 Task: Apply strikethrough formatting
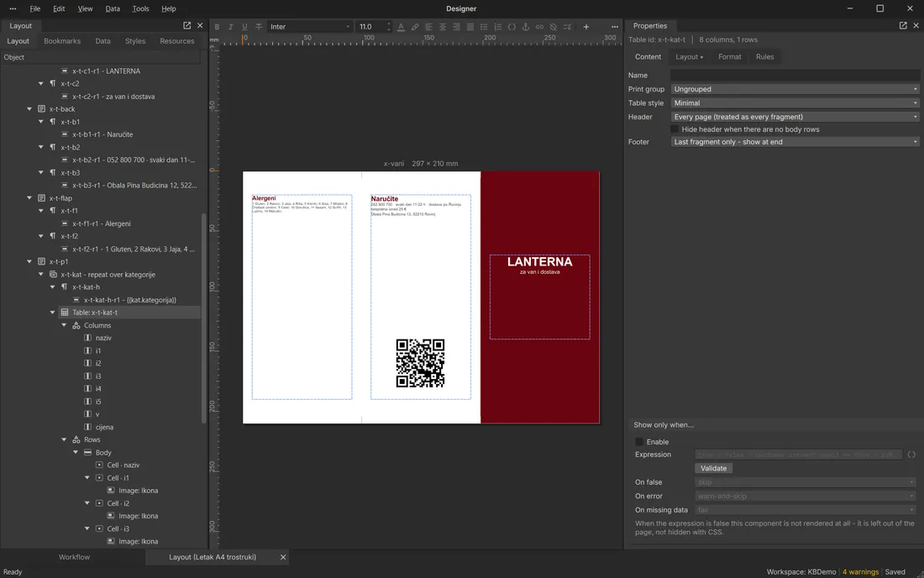pyautogui.click(x=259, y=27)
